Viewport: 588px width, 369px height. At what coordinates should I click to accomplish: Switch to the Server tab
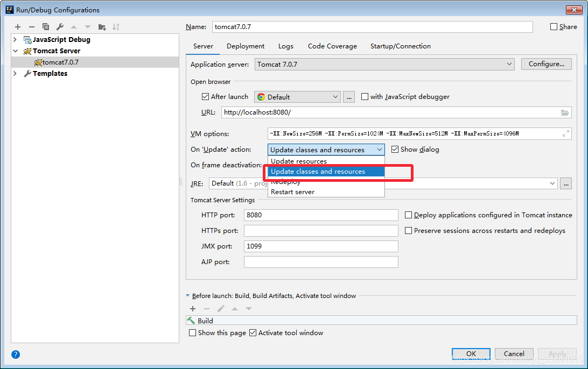(203, 46)
